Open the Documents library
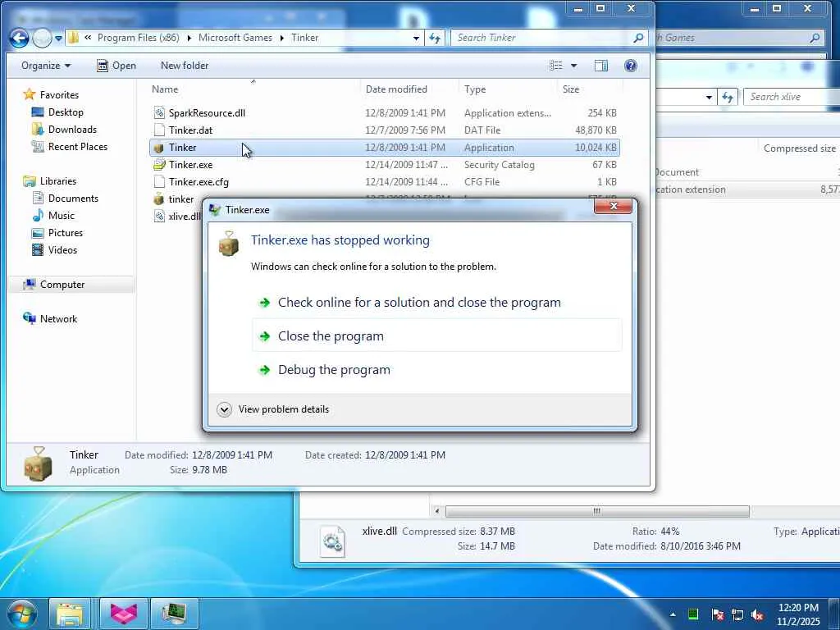 click(x=65, y=199)
